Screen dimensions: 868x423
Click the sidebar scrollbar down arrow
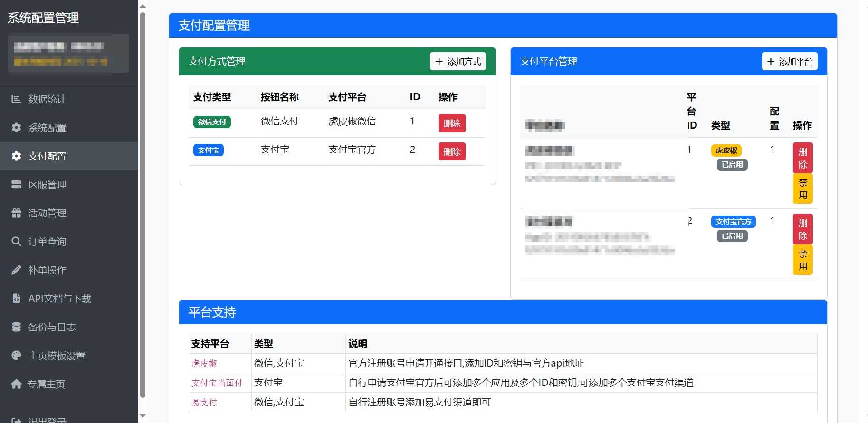[143, 416]
